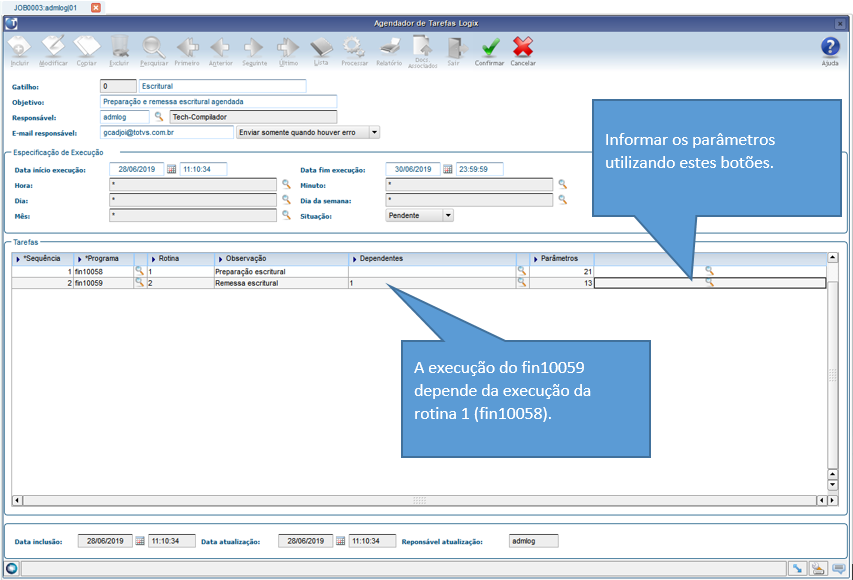Open lookup for the Hora field

click(287, 184)
